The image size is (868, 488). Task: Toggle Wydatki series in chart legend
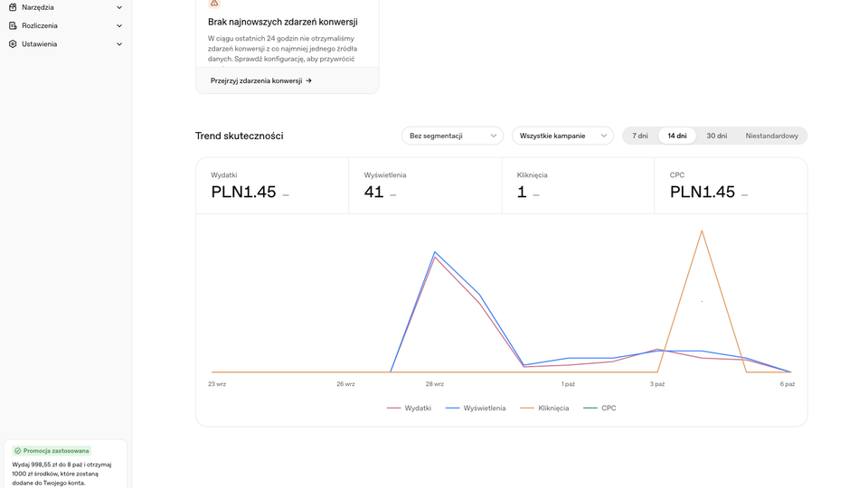tap(409, 408)
